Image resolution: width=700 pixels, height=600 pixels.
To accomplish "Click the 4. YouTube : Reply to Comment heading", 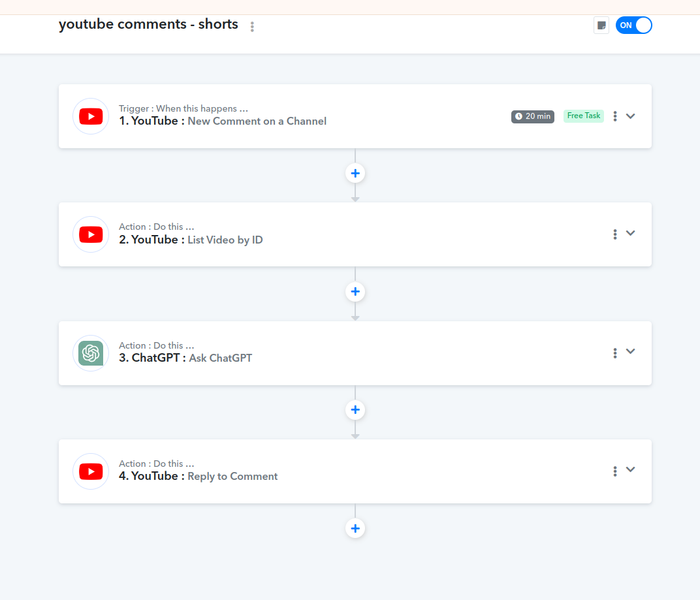I will [198, 477].
